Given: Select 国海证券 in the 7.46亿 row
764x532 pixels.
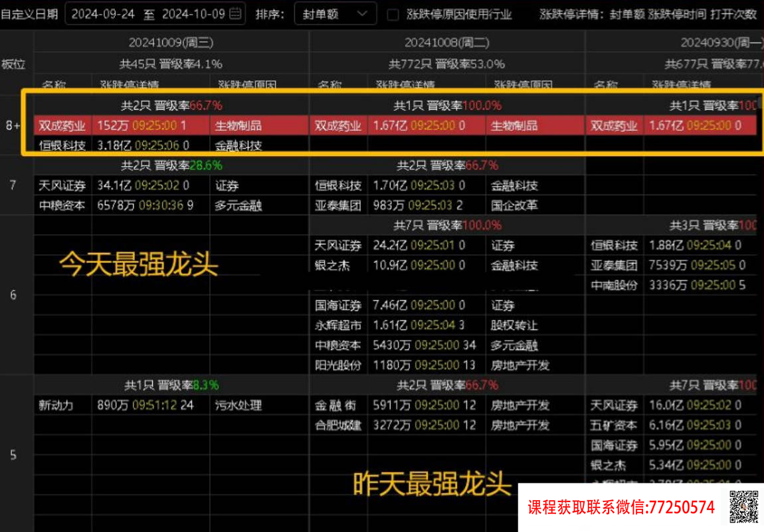Looking at the screenshot, I should coord(337,306).
